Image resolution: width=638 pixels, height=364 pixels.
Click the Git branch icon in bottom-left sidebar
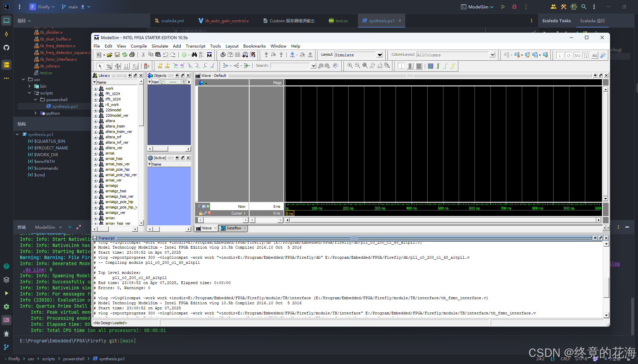6,347
